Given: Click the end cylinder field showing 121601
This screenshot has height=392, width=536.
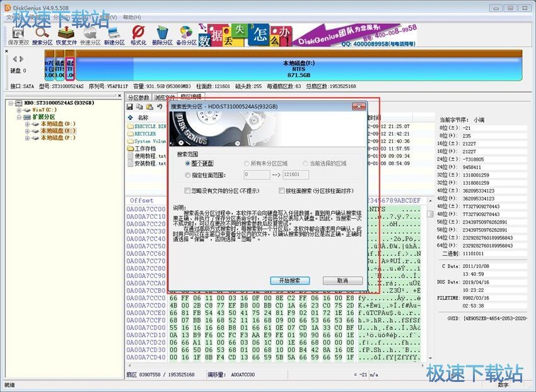Looking at the screenshot, I should coord(296,175).
